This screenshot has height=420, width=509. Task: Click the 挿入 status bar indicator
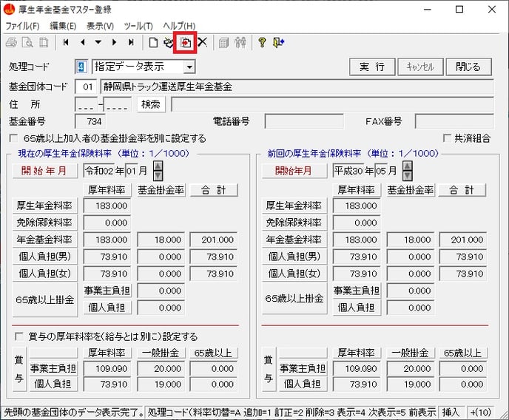[x=451, y=412]
